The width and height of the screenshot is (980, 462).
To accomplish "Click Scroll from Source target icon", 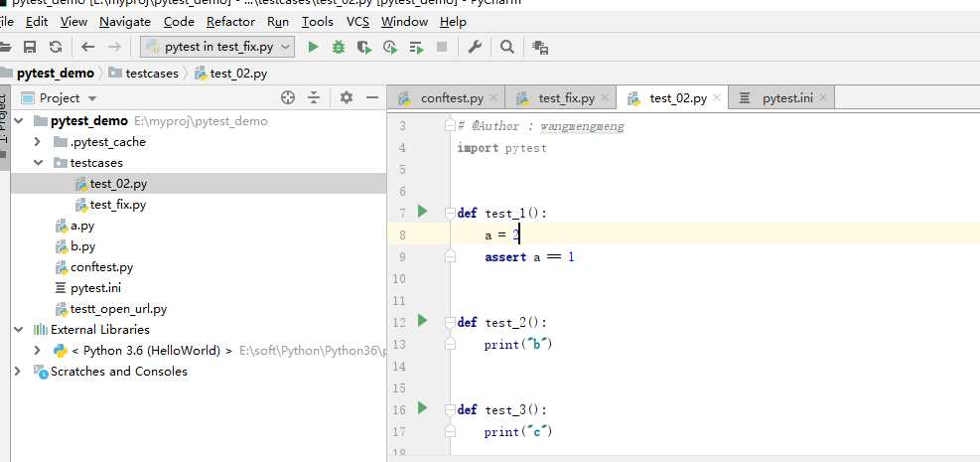I will tap(288, 97).
